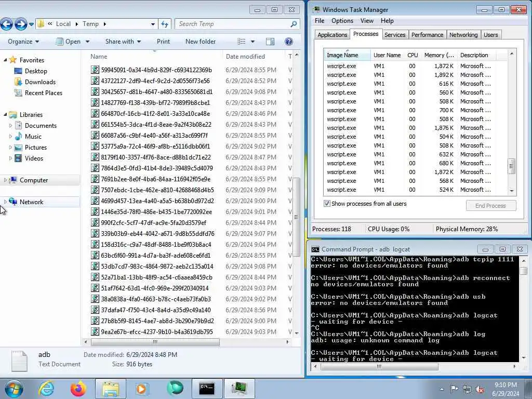Click script file icon for 59945091-0a34-4b9d-829f-c6934122369b
The image size is (532, 399).
(95, 70)
